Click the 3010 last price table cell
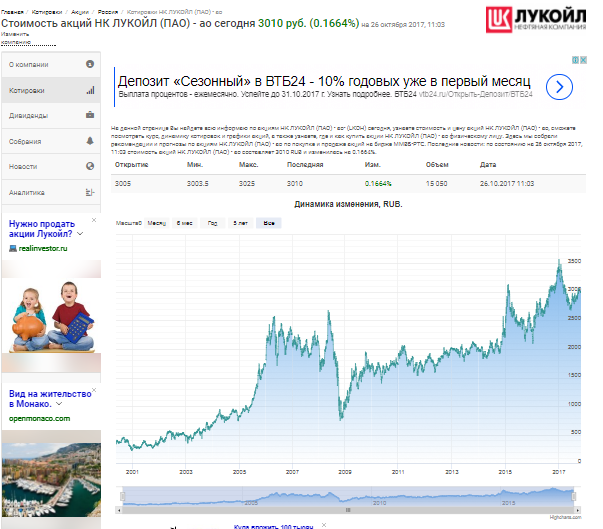Screen dimensions: 603x529 (x=295, y=184)
